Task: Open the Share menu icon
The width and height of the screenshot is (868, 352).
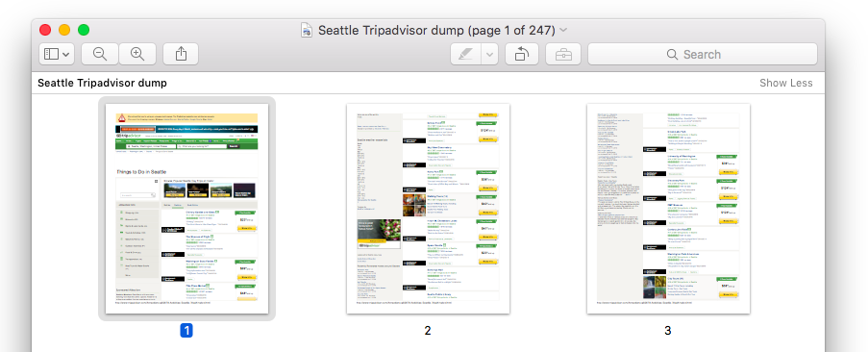Action: point(181,54)
